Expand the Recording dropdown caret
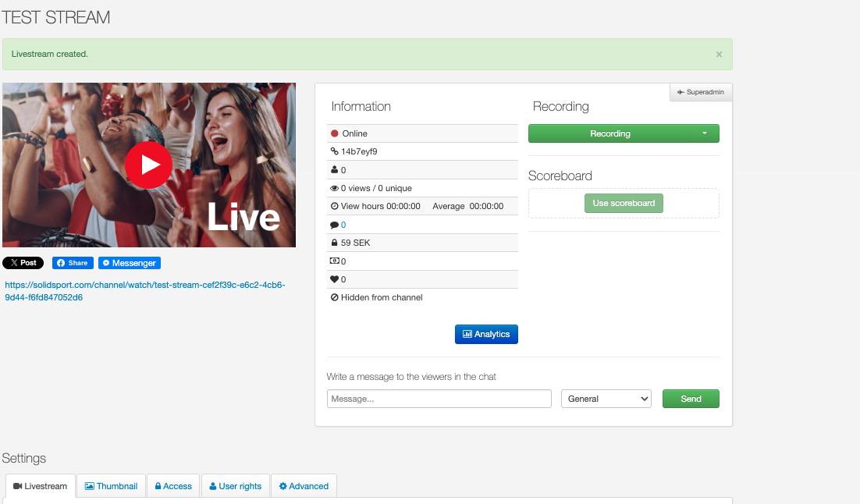860x504 pixels. (x=705, y=133)
